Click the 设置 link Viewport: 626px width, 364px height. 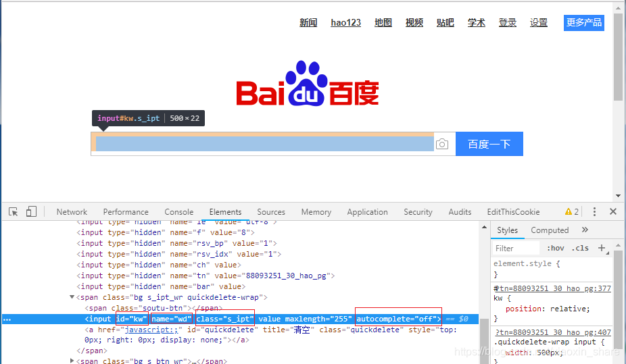(x=539, y=23)
